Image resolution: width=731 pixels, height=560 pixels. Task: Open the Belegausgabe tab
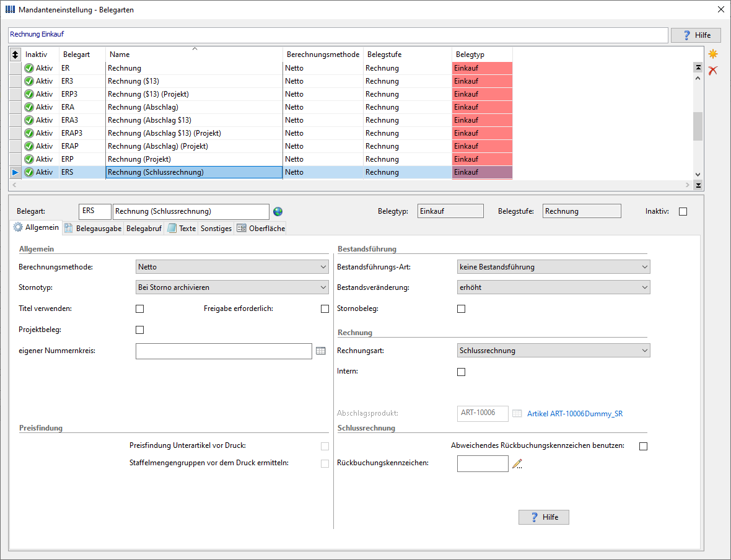point(93,229)
